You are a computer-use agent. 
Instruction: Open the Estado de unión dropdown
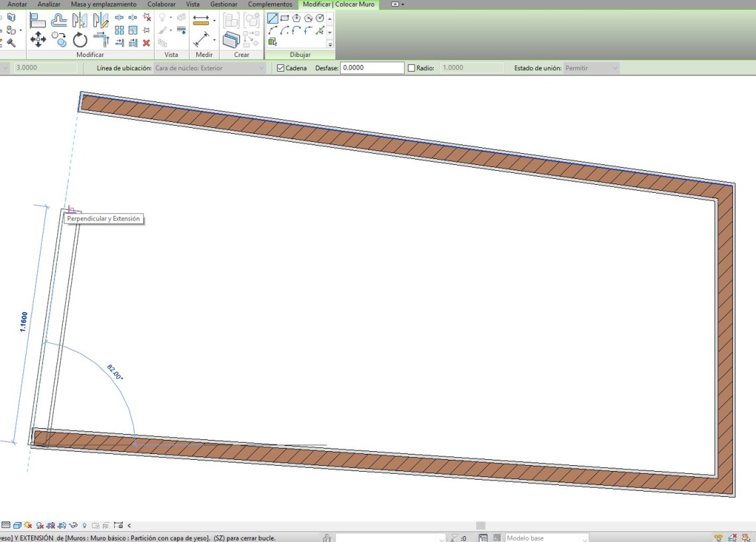pos(590,68)
